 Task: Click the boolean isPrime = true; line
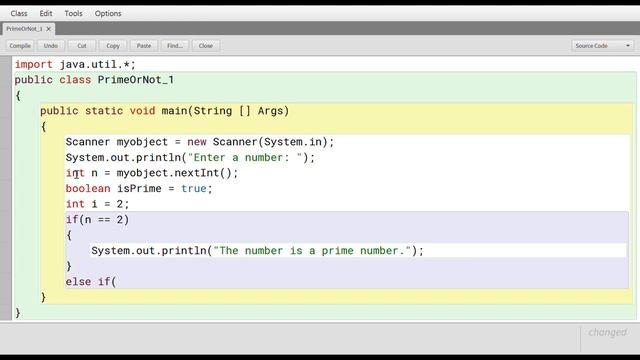point(139,189)
